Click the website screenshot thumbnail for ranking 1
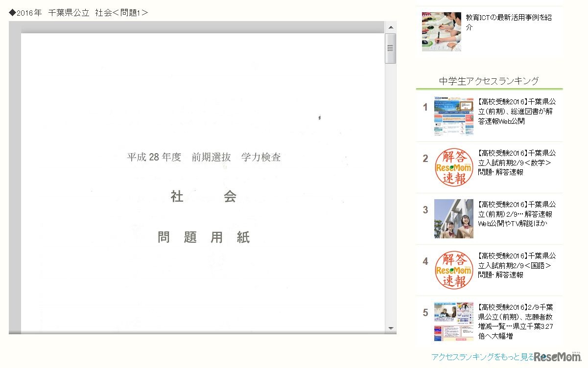The image size is (588, 368). click(453, 116)
